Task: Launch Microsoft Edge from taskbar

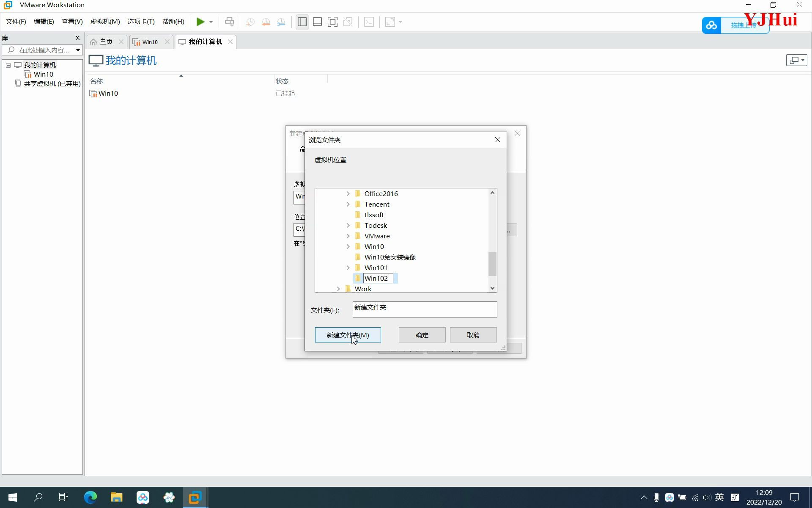Action: [90, 497]
